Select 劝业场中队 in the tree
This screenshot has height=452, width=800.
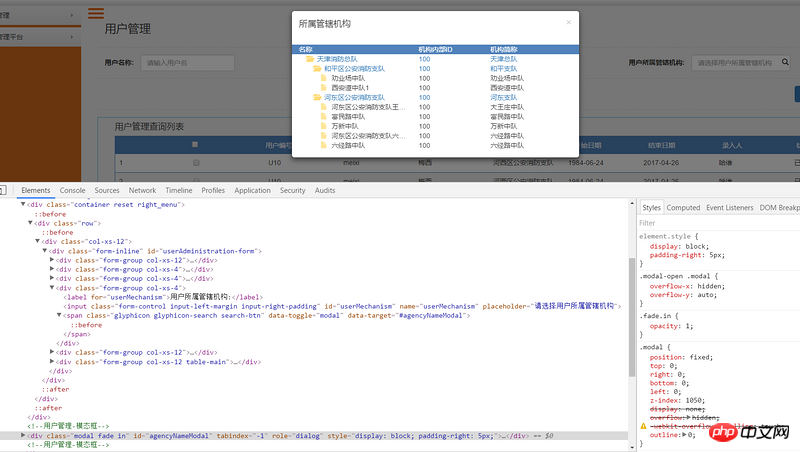tap(348, 78)
